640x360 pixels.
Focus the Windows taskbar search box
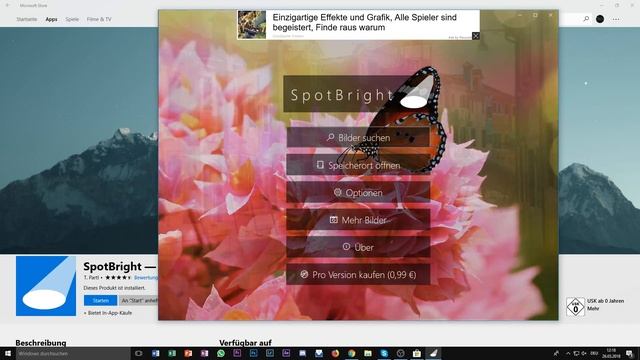(73, 353)
